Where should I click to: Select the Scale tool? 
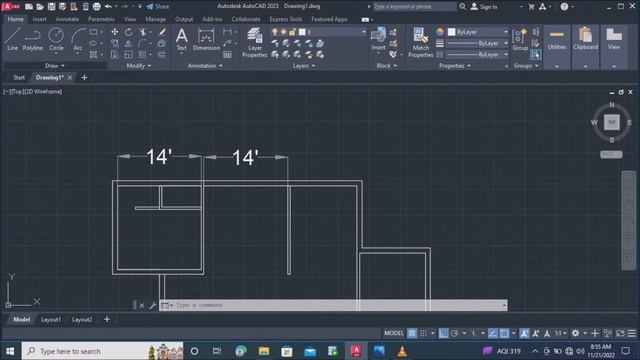[129, 54]
